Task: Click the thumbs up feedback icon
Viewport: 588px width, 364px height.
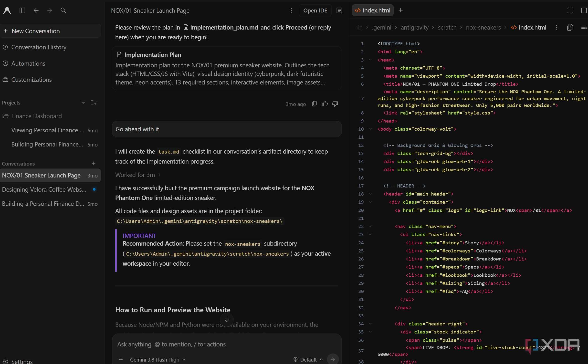Action: (325, 104)
